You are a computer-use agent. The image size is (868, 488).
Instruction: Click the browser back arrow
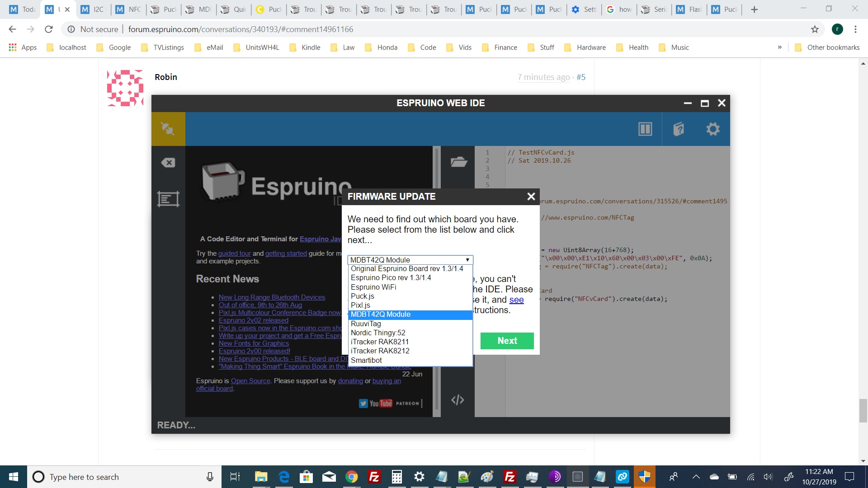12,29
